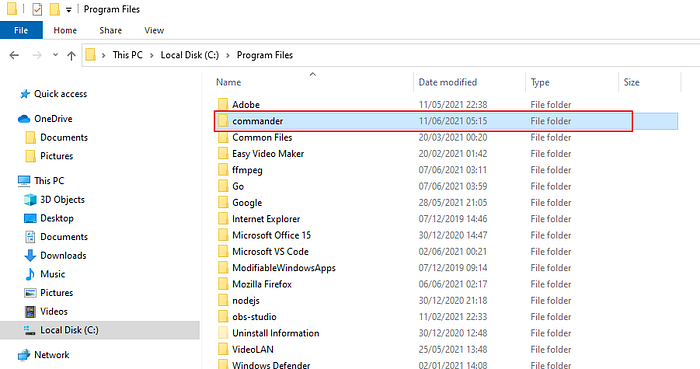Click the obs-studio folder icon

click(223, 317)
